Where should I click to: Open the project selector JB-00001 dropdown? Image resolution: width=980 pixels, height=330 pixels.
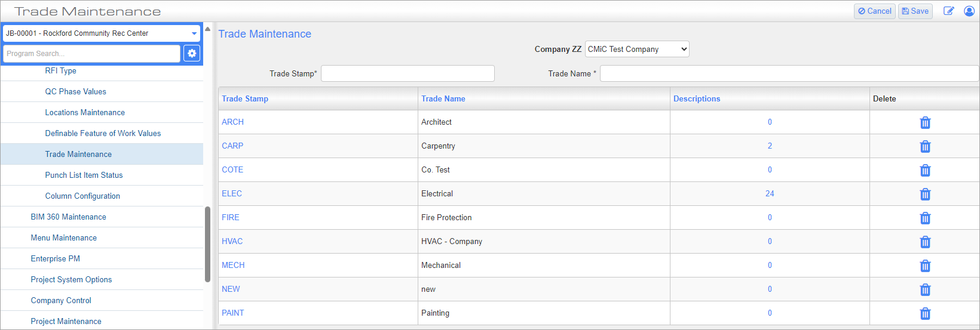point(102,33)
